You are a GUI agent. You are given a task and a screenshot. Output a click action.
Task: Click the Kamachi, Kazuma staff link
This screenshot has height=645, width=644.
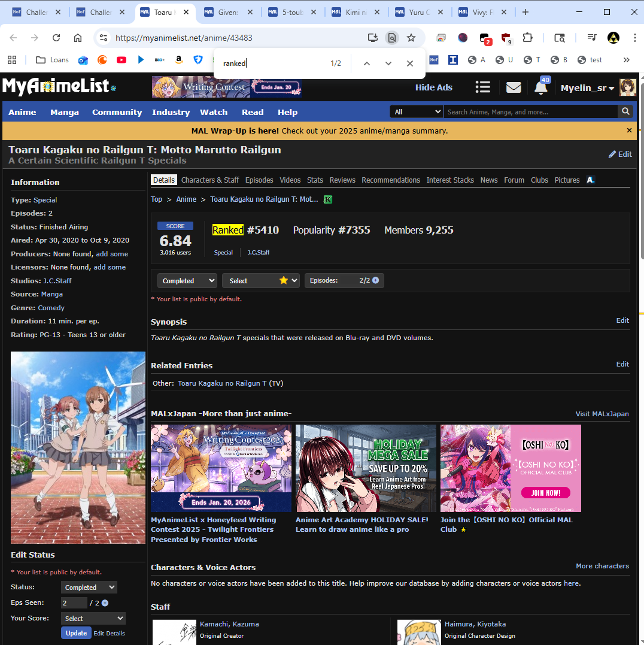[x=229, y=624]
